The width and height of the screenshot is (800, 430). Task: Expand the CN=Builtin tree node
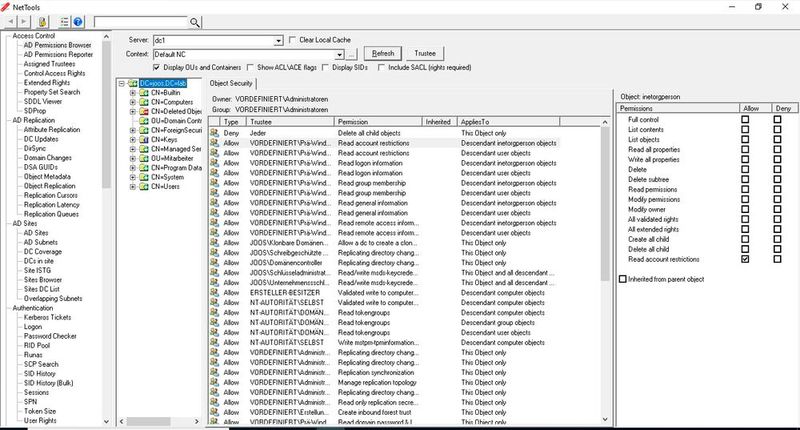pos(133,93)
